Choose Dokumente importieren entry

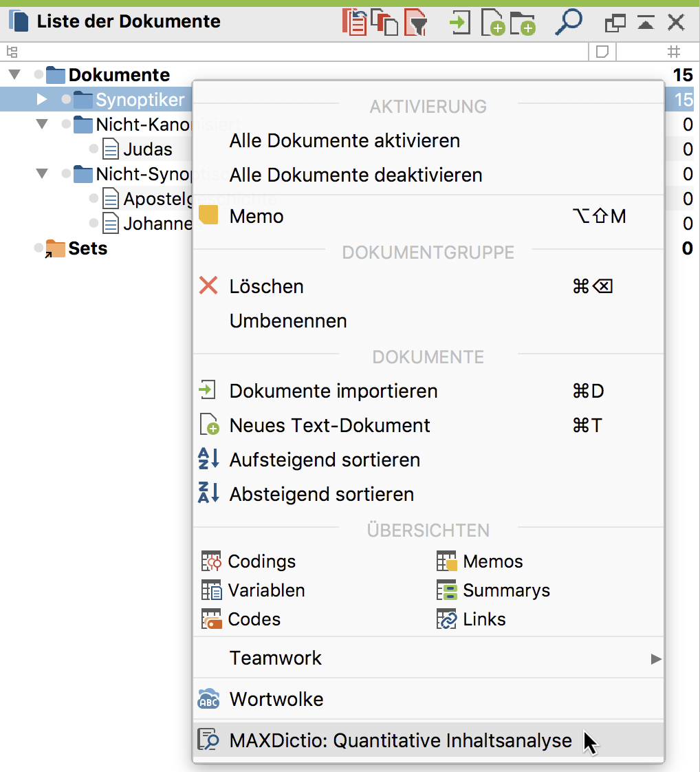428,392
